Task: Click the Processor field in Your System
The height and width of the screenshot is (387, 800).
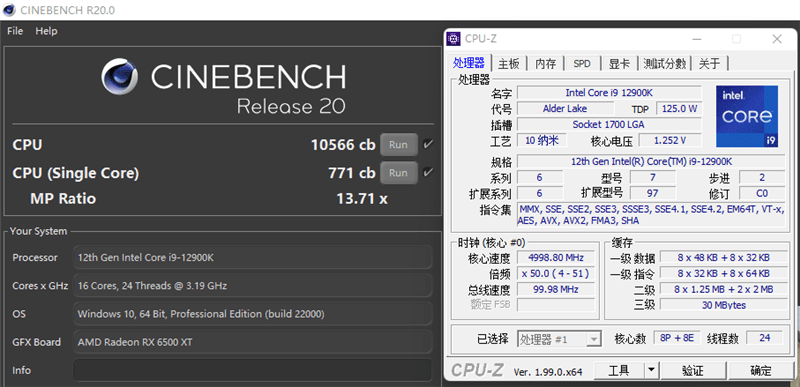Action: (253, 257)
